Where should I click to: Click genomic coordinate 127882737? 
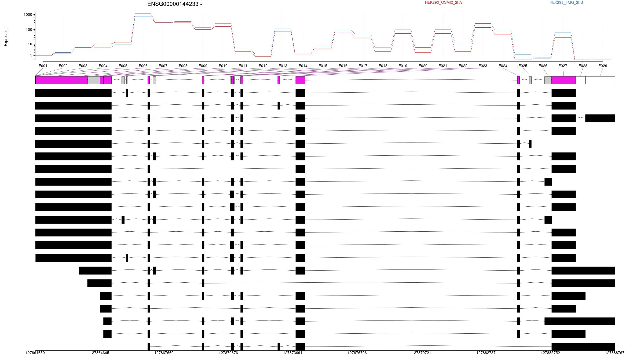click(486, 353)
